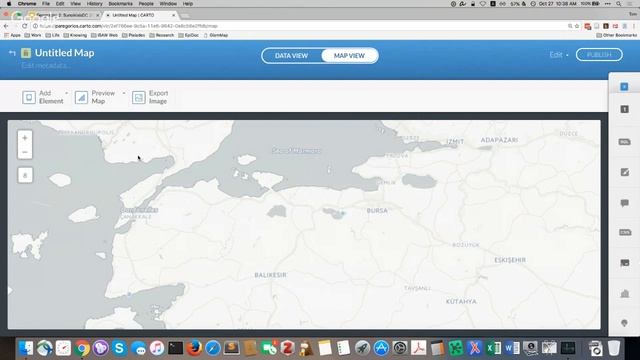Open Excel from the dock
Screen dimensions: 640x360
[493, 348]
